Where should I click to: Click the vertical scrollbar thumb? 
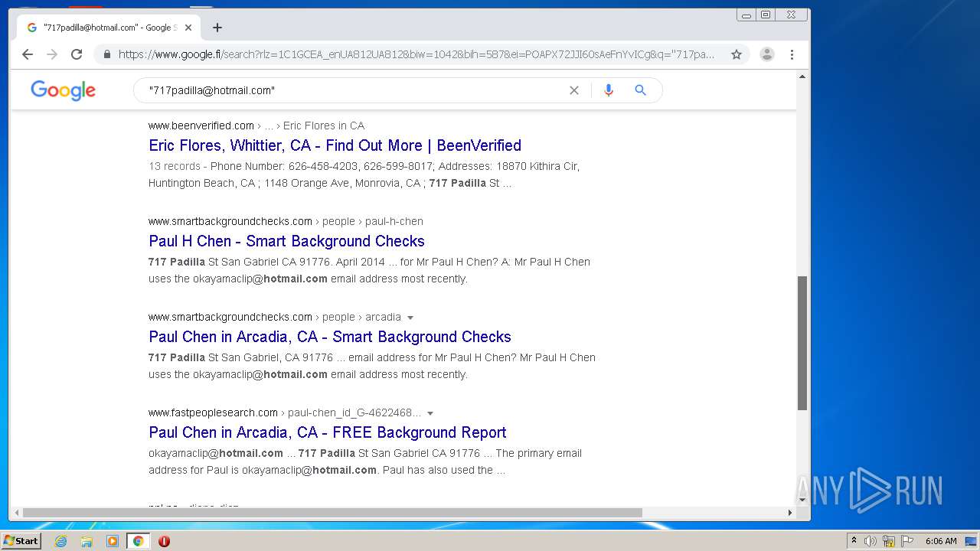point(802,343)
